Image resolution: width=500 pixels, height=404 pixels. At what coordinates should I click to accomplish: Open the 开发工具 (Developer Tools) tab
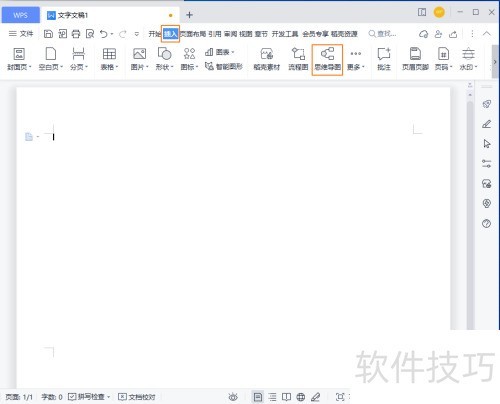pos(285,34)
